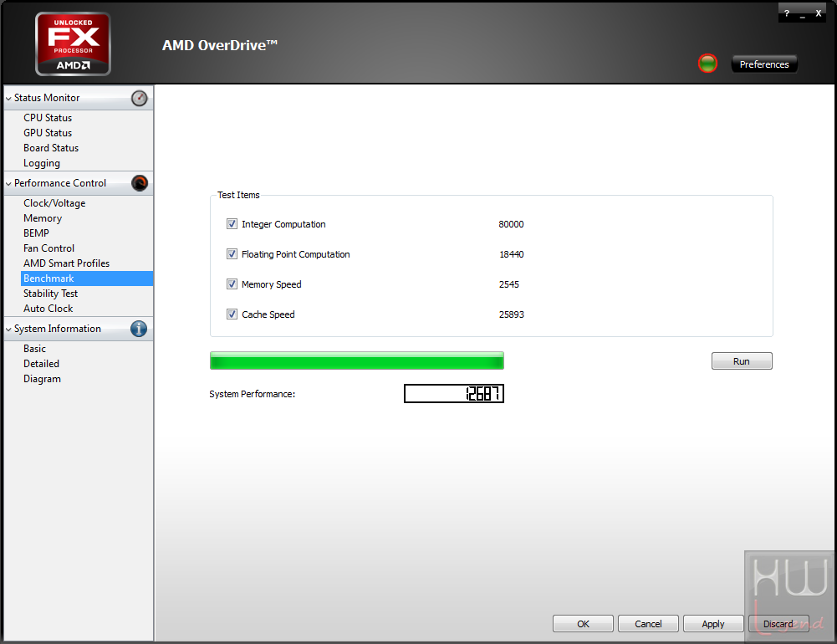Screen dimensions: 837x644
Task: Open CPU Status page
Action: (x=48, y=118)
